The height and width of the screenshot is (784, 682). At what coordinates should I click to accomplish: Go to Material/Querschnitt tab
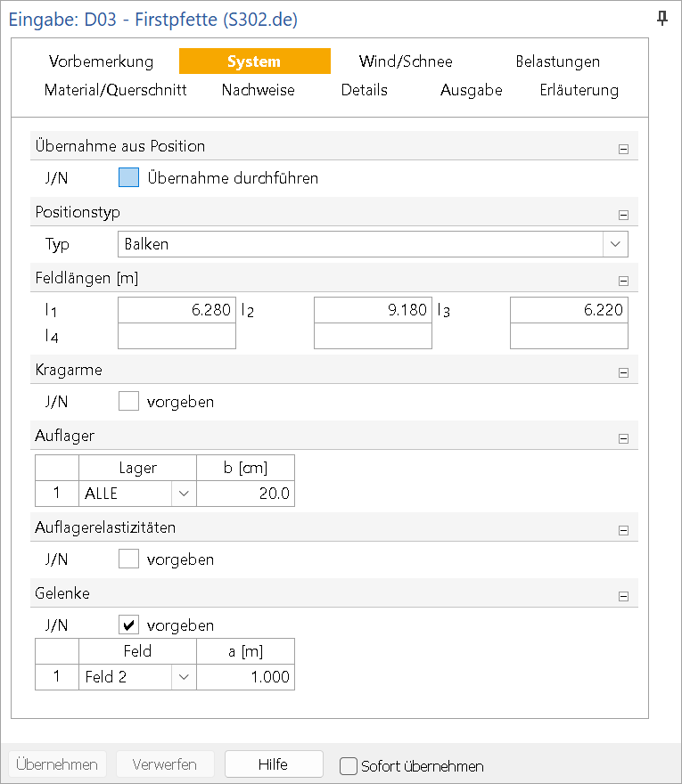(115, 90)
